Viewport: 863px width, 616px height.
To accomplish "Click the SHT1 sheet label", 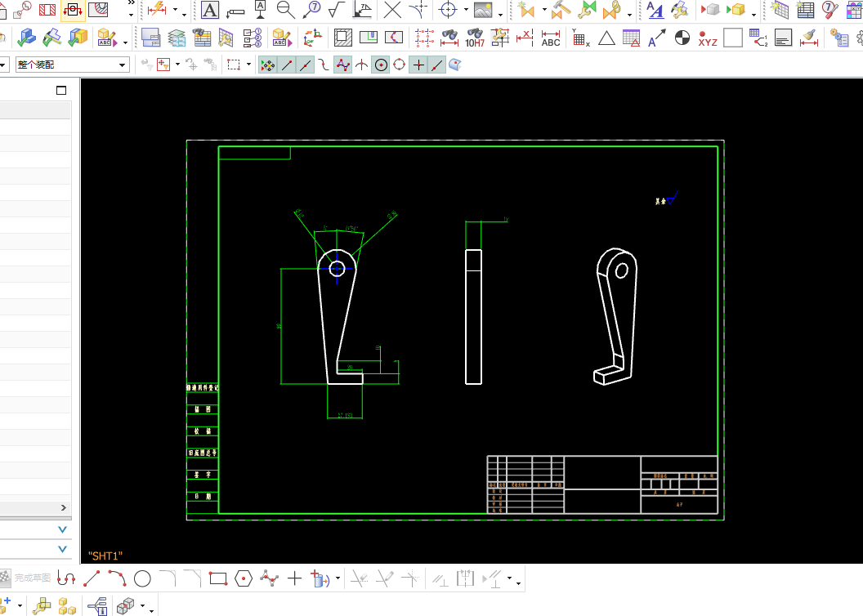I will click(x=105, y=556).
